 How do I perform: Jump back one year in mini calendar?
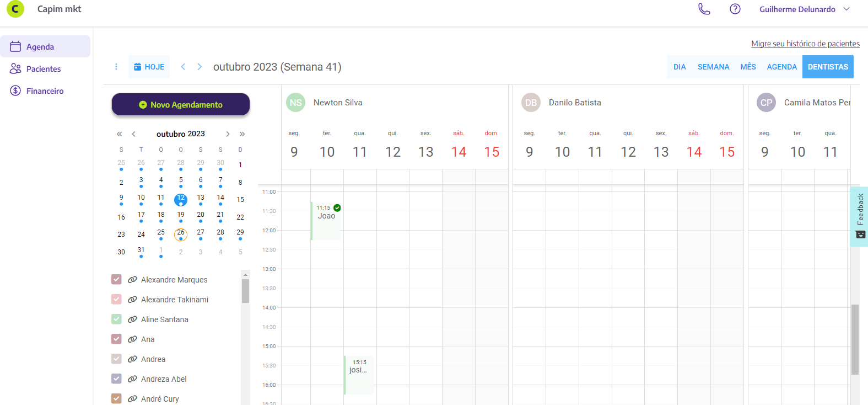point(120,134)
